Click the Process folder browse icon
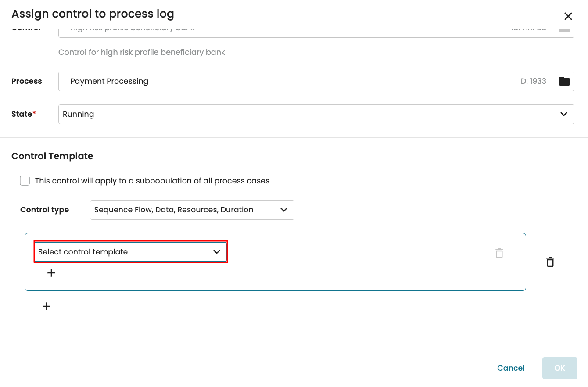The width and height of the screenshot is (588, 387). click(564, 81)
